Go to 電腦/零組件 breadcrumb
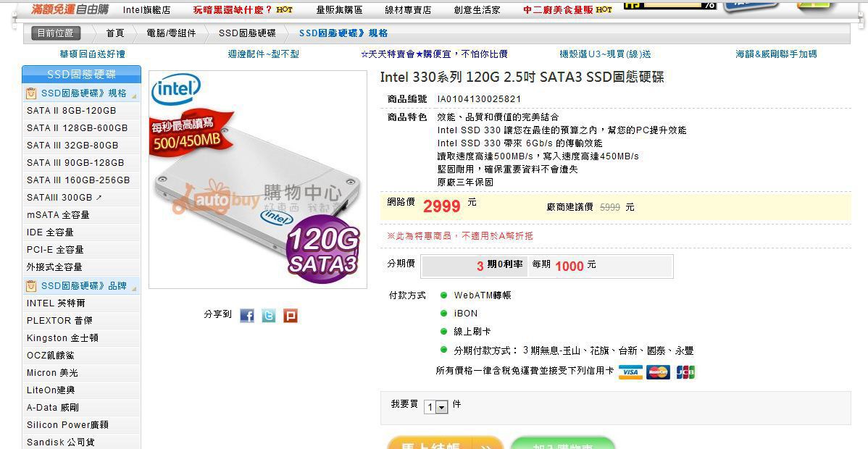The height and width of the screenshot is (449, 868). coord(171,33)
